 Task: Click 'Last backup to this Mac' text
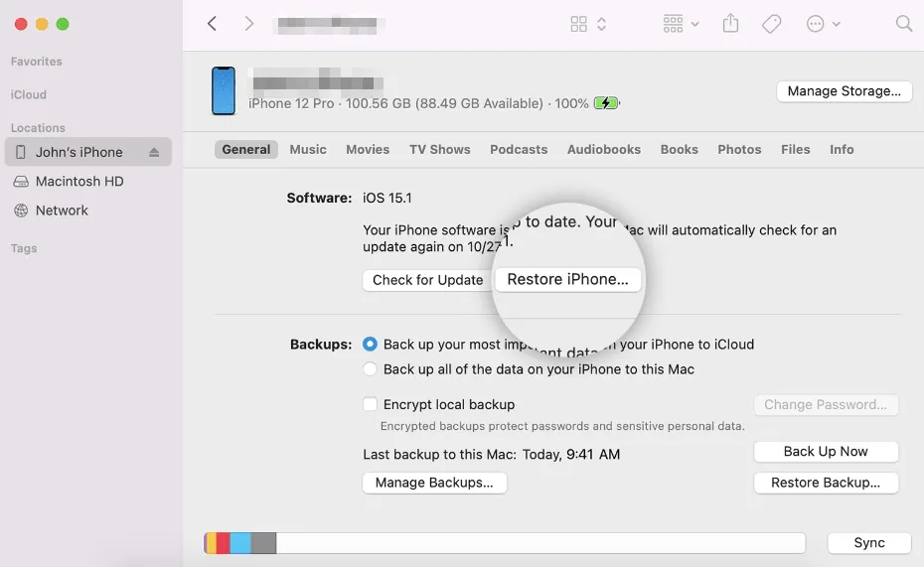pyautogui.click(x=439, y=455)
